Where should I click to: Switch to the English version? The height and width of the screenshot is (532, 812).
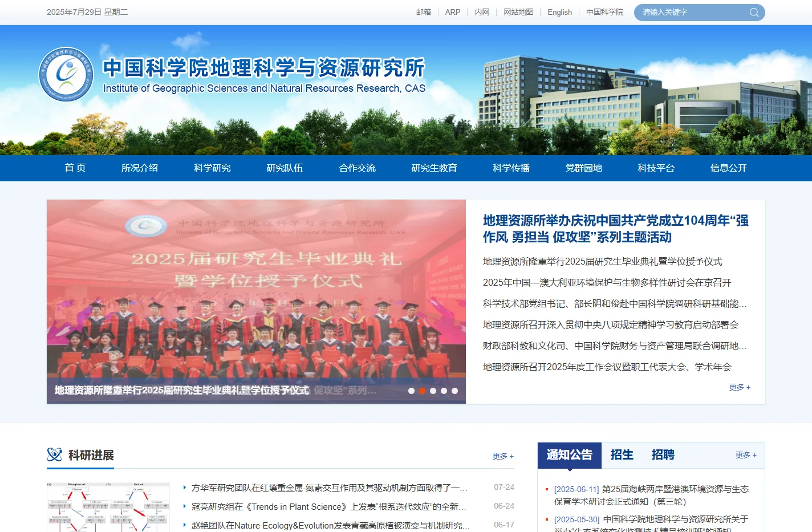[x=560, y=12]
